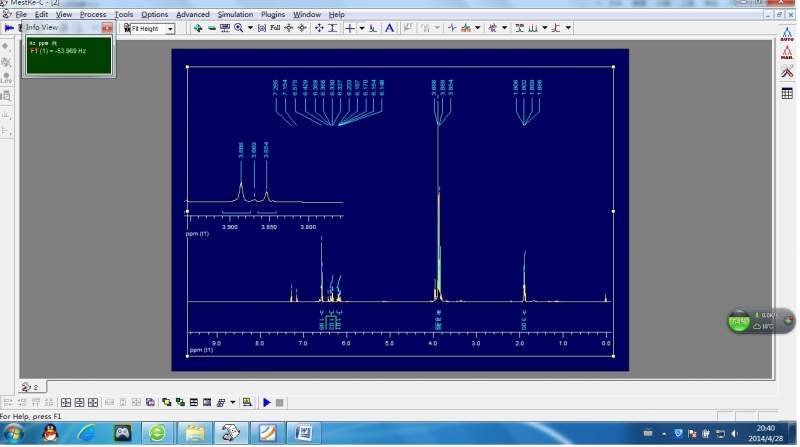Open the Word taskbar icon
Viewport: 800px width, 447px height.
(304, 434)
